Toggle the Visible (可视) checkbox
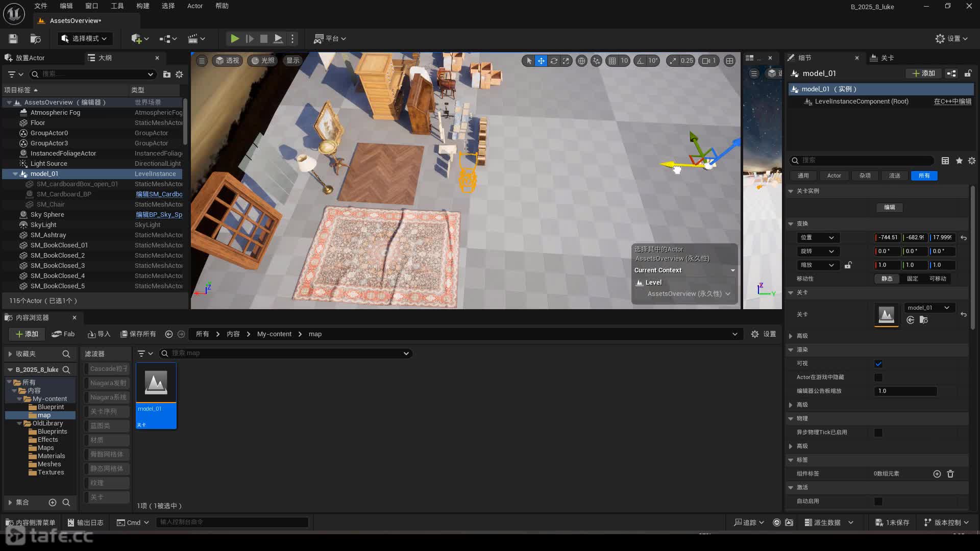The height and width of the screenshot is (551, 980). (878, 364)
